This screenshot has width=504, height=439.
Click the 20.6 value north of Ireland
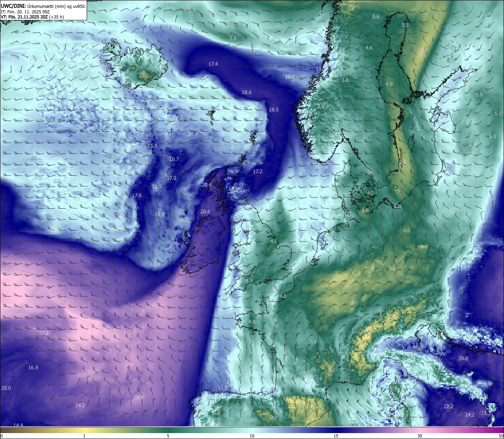[205, 211]
